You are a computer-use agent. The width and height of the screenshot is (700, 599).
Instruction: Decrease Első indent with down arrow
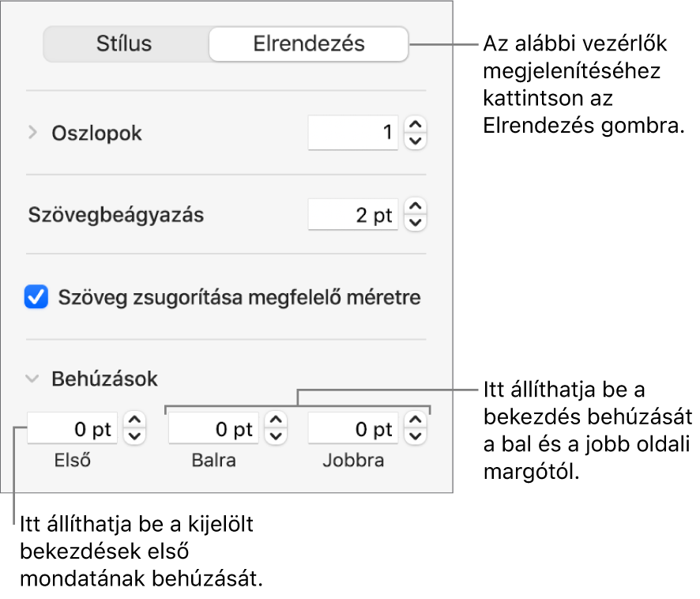click(136, 436)
